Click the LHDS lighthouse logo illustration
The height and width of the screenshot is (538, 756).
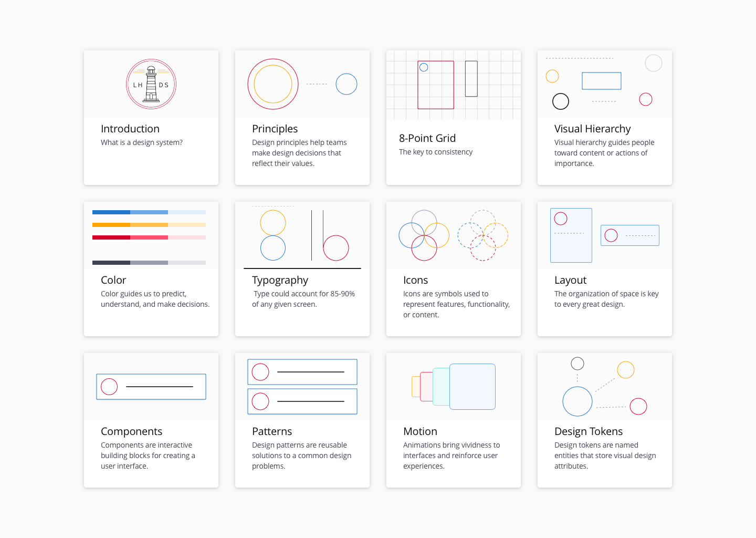(x=151, y=84)
